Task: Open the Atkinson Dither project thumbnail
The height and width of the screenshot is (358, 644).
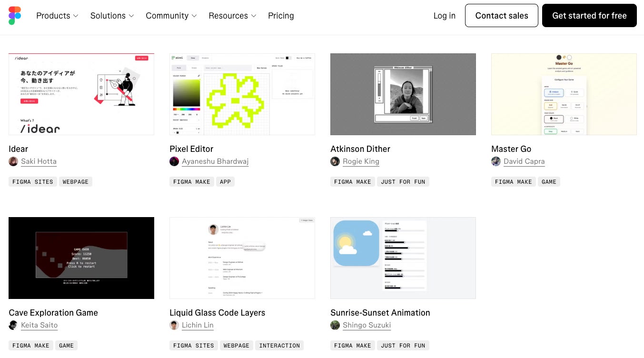Action: coord(403,94)
